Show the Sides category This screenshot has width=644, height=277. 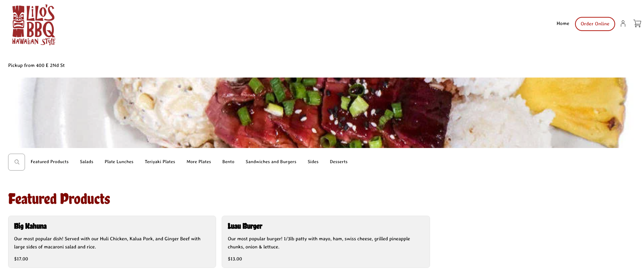[x=313, y=162]
